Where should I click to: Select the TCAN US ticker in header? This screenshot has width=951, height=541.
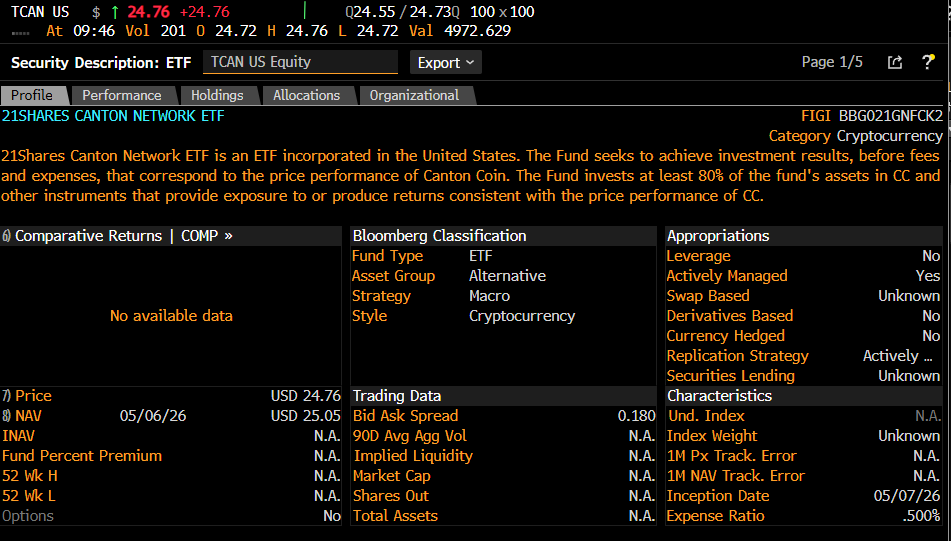[x=40, y=12]
